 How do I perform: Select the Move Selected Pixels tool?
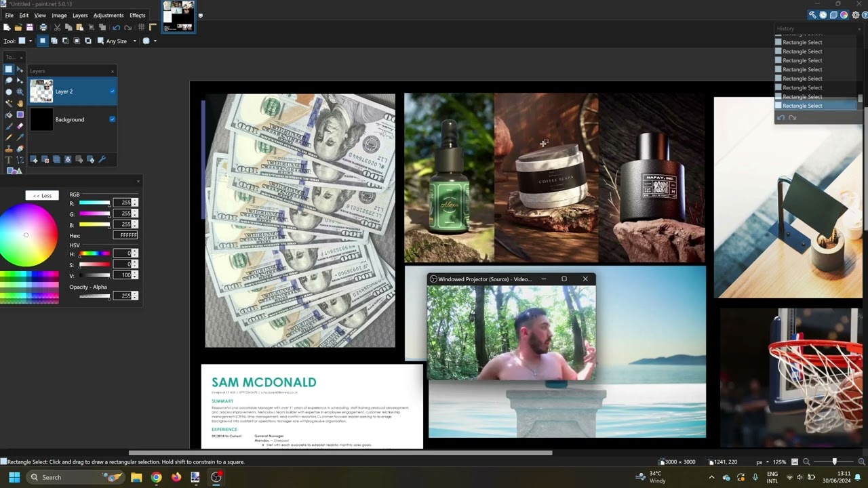(x=20, y=69)
